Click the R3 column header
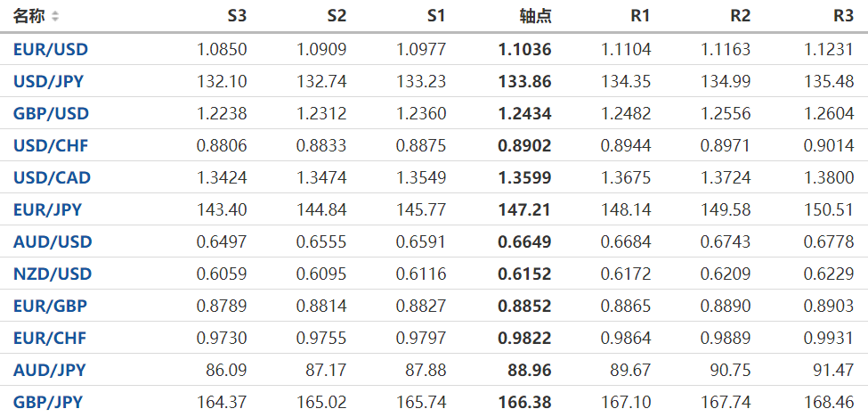Viewport: 868px width, 417px height. coord(843,16)
